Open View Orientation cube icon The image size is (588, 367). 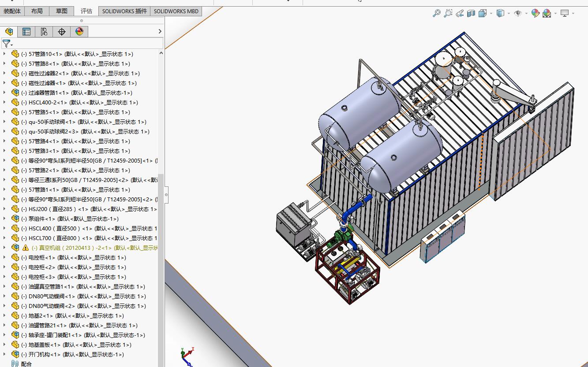(483, 13)
